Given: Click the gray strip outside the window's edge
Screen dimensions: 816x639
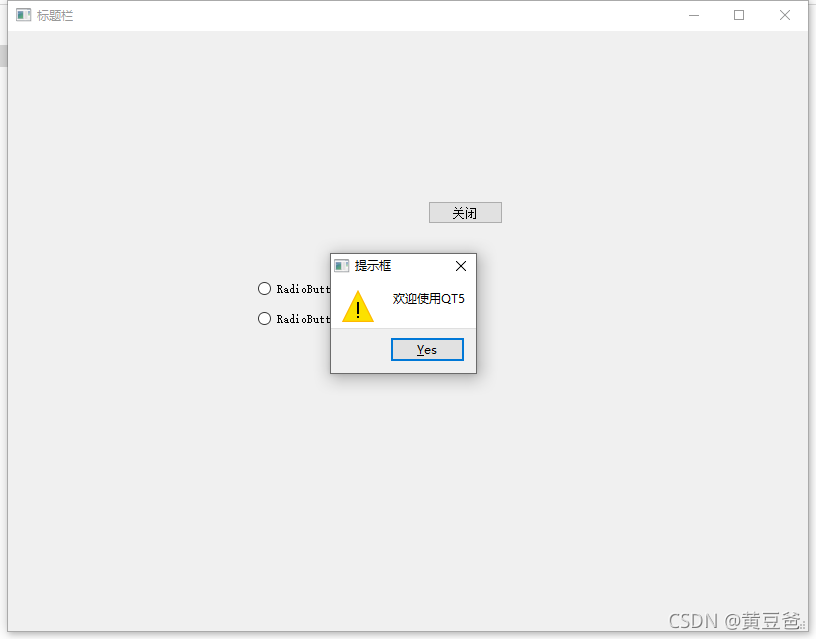Looking at the screenshot, I should (3, 56).
